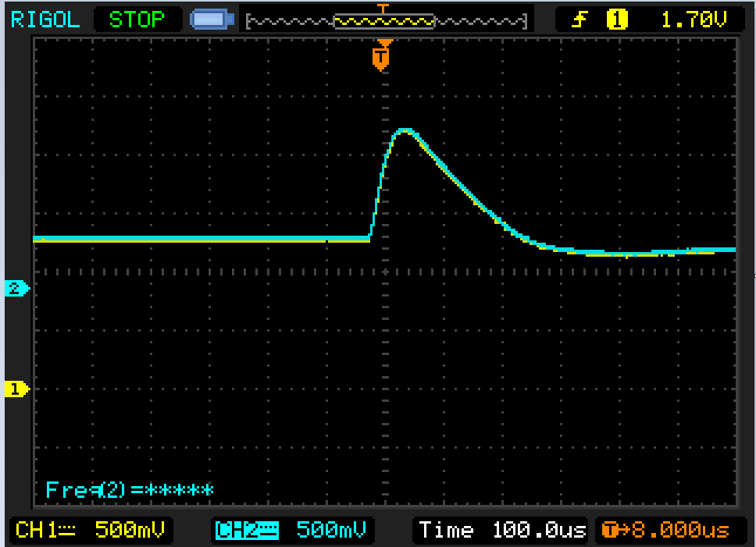
Task: Click the CH2 500mV scale value
Action: click(331, 530)
